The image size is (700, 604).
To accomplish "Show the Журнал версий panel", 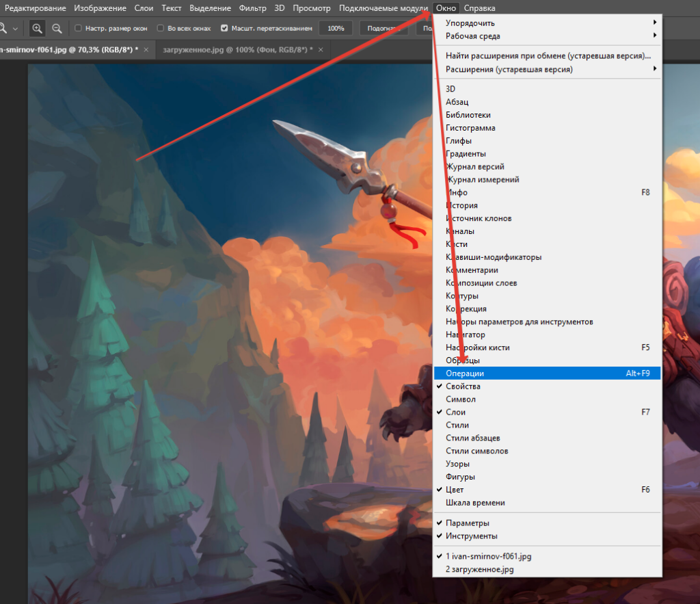I will tap(548, 166).
